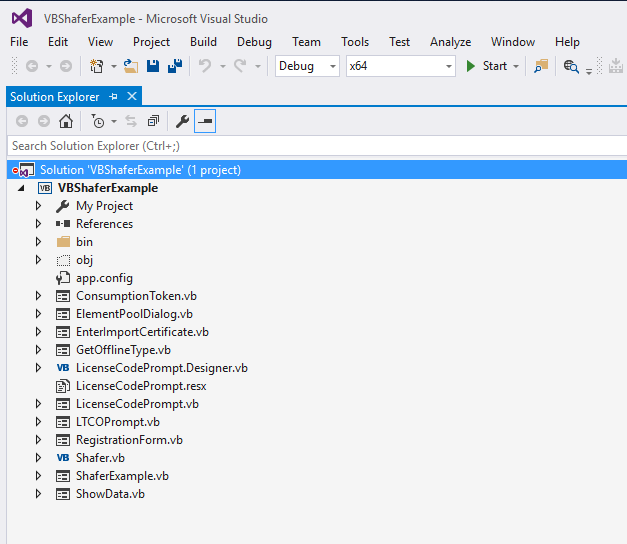Select the Solution Explorer tab
Screen dimensions: 627x544
tap(55, 97)
